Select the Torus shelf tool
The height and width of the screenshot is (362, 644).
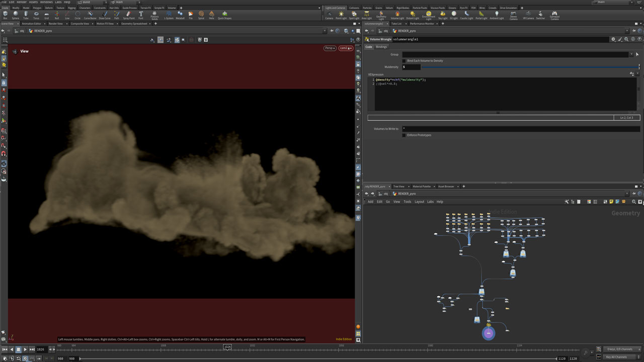pos(36,15)
